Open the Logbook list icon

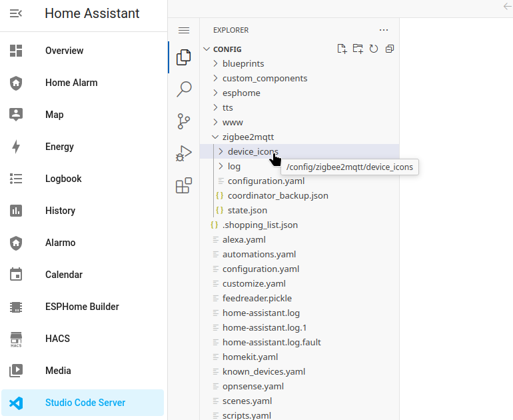(x=16, y=179)
